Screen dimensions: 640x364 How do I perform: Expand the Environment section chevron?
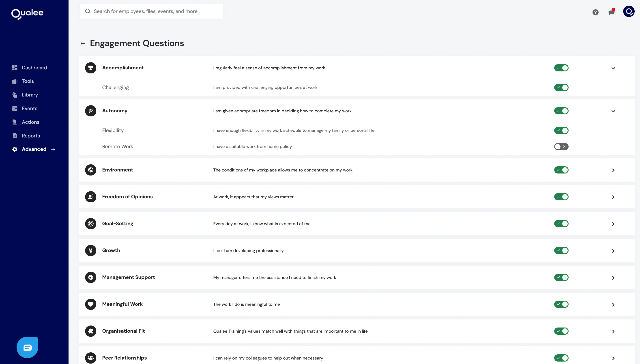[613, 170]
